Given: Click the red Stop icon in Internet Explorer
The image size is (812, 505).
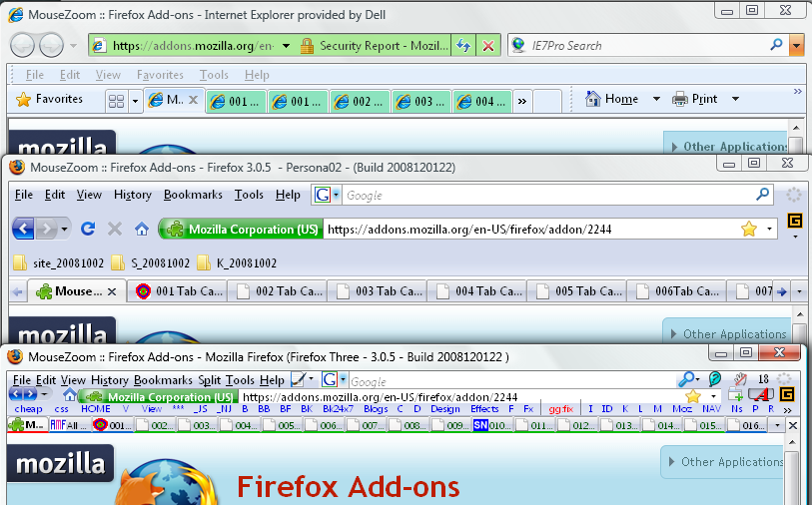Looking at the screenshot, I should (487, 46).
